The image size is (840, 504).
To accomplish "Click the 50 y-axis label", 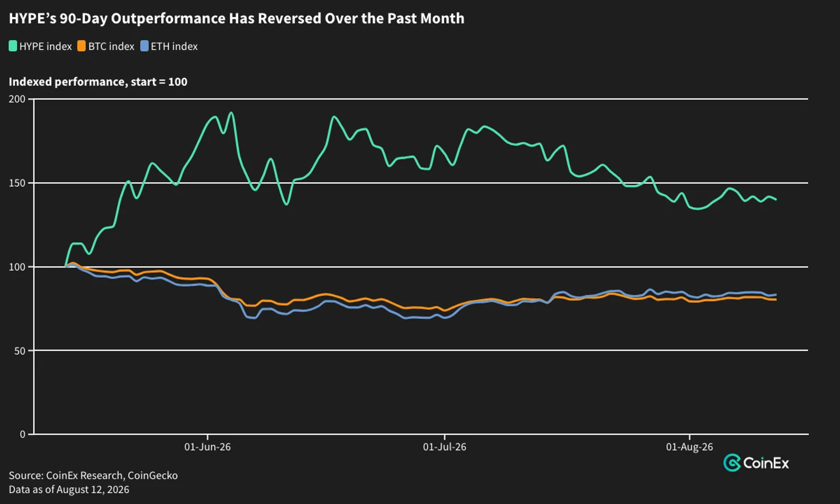I will tap(20, 351).
